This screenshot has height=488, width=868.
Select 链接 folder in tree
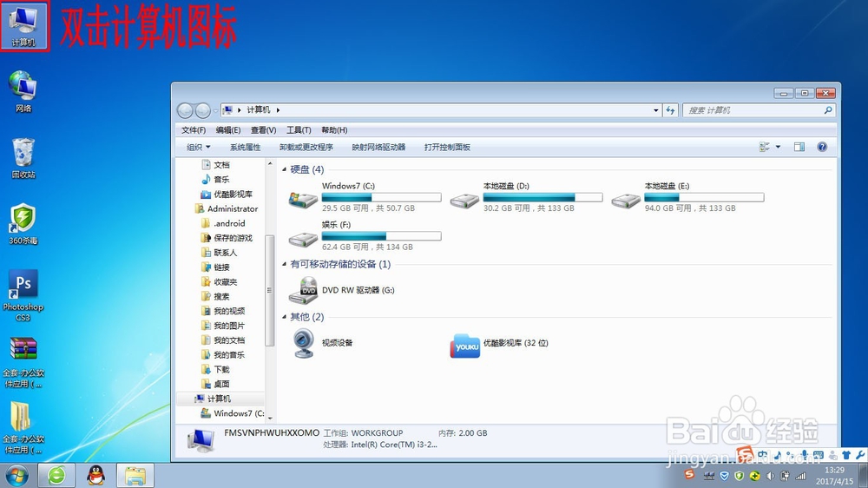tap(216, 267)
